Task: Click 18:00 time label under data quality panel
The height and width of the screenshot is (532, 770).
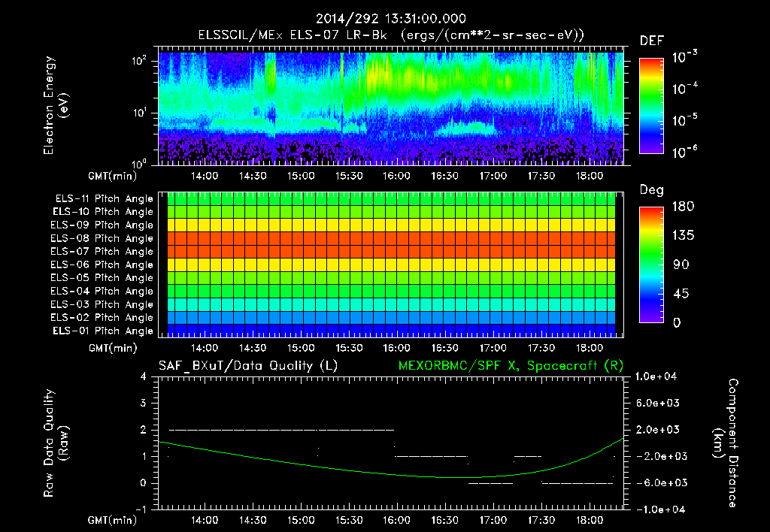Action: (x=590, y=520)
